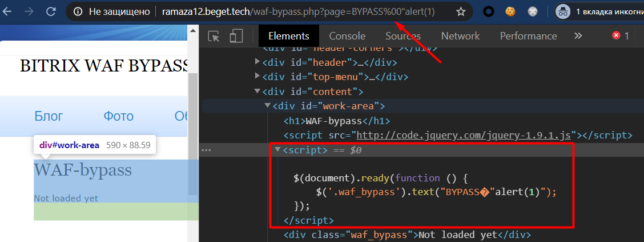This screenshot has width=644, height=242.
Task: Click the 'WAF-bypass' heading on the webpage
Action: pyautogui.click(x=83, y=169)
